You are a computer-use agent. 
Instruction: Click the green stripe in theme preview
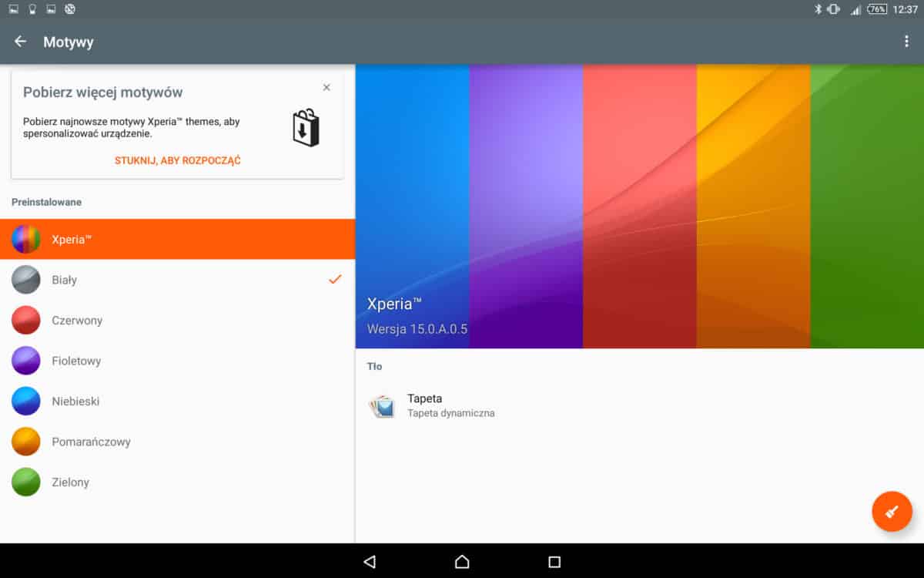(867, 207)
